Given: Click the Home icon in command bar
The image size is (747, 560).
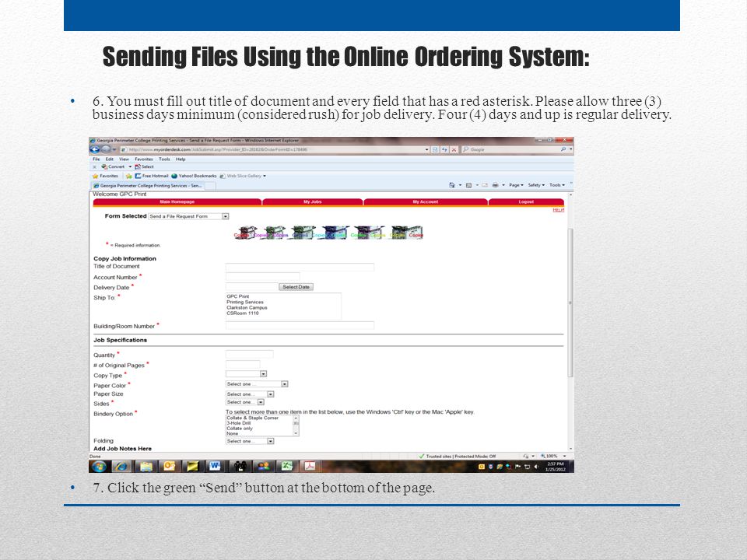Looking at the screenshot, I should click(451, 185).
